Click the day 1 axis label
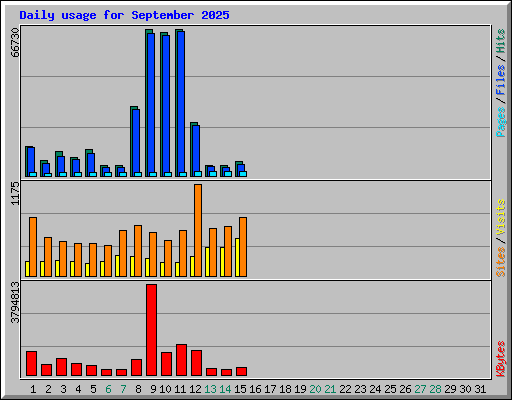 point(33,389)
